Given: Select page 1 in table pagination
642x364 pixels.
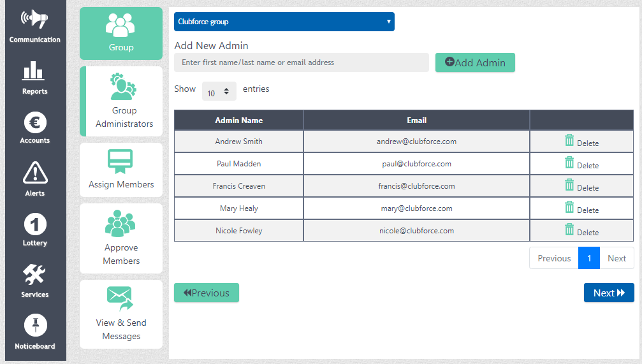Looking at the screenshot, I should pos(589,258).
